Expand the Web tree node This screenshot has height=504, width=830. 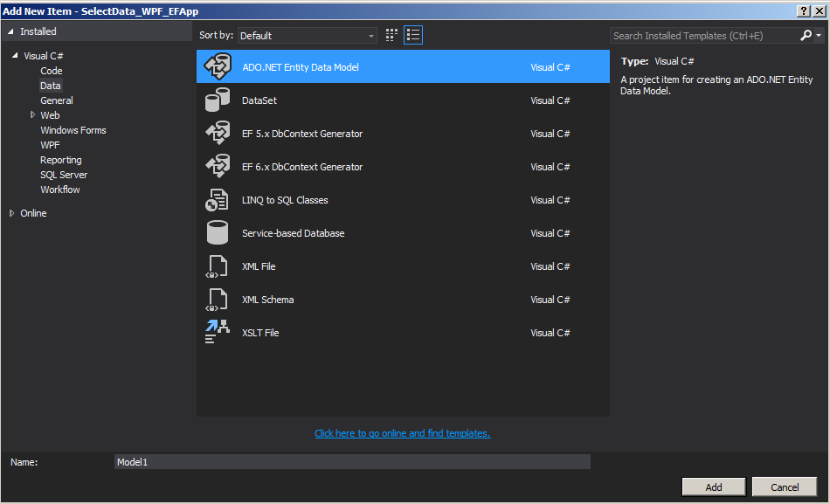[32, 114]
